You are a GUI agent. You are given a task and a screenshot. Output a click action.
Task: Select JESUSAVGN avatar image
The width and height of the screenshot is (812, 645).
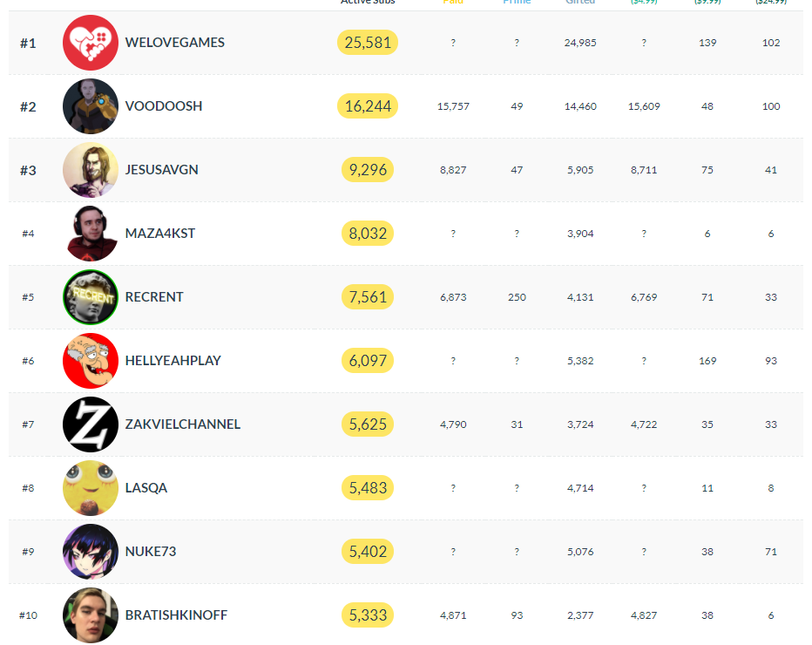coord(90,170)
